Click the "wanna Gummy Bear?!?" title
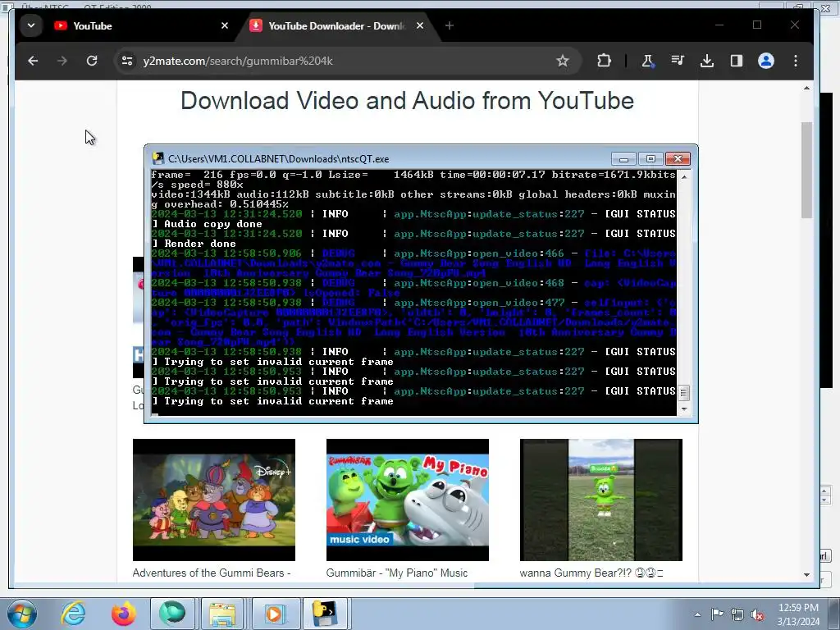The width and height of the screenshot is (840, 630). pyautogui.click(x=591, y=573)
